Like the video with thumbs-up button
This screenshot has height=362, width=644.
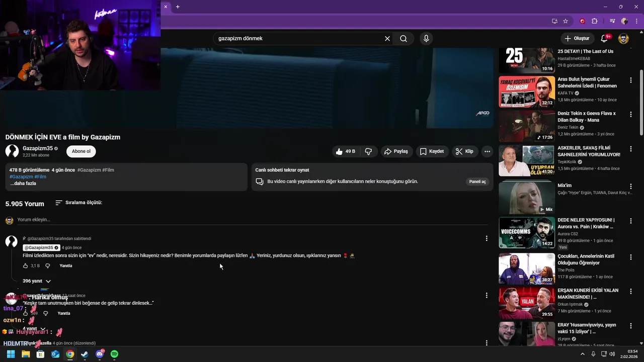point(345,151)
